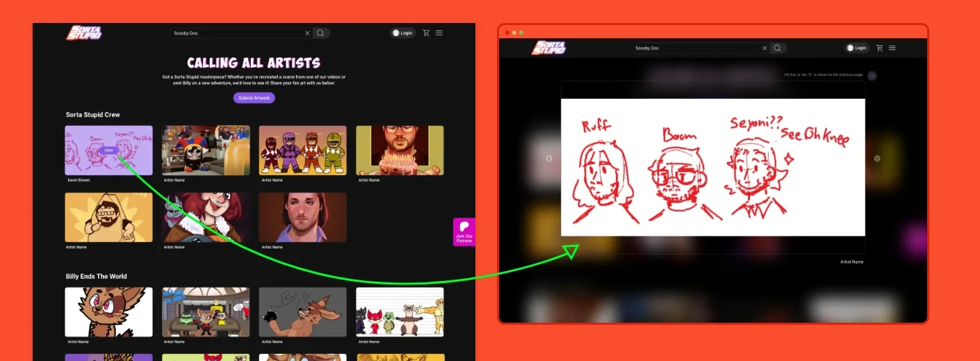
Task: Open the hamburger menu on the left page
Action: click(x=439, y=33)
